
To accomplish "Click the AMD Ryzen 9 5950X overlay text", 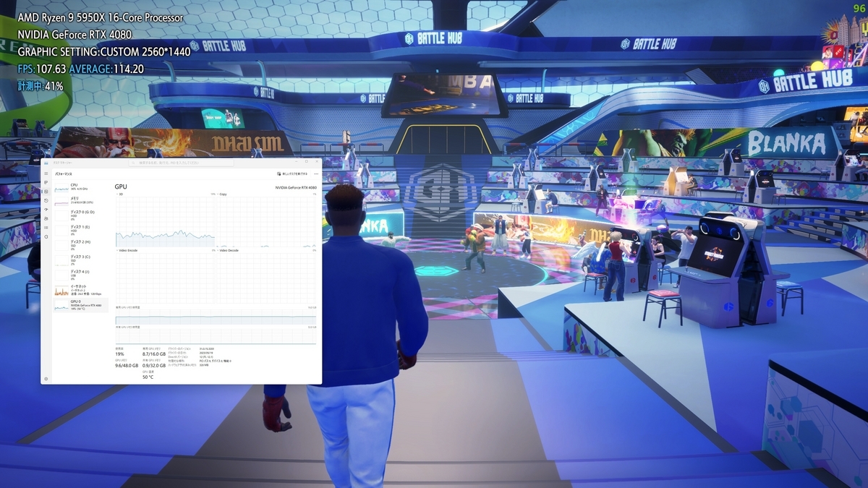I will pyautogui.click(x=101, y=17).
